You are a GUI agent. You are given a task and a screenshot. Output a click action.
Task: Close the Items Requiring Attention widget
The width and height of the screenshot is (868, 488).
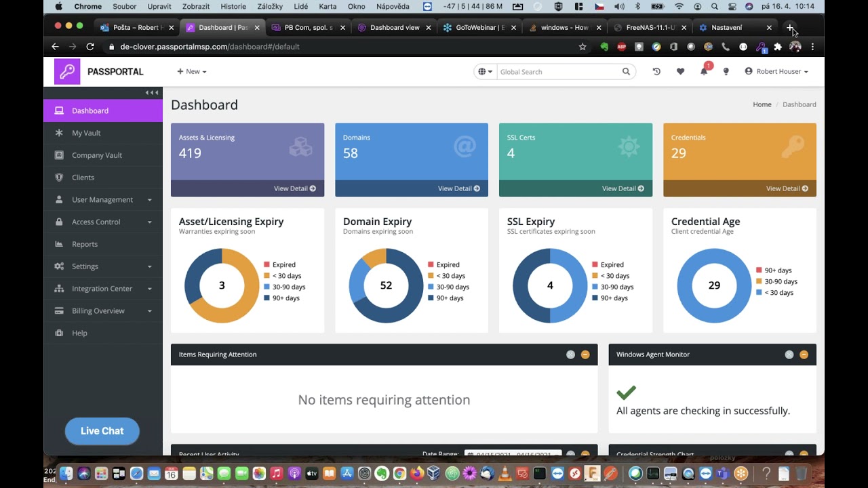[570, 354]
